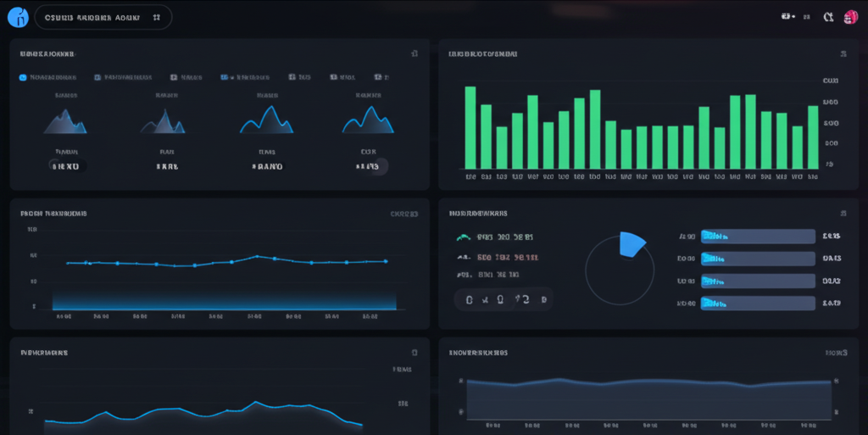The width and height of the screenshot is (868, 435).
Task: Open the range label on mid-left line chart
Action: click(403, 215)
